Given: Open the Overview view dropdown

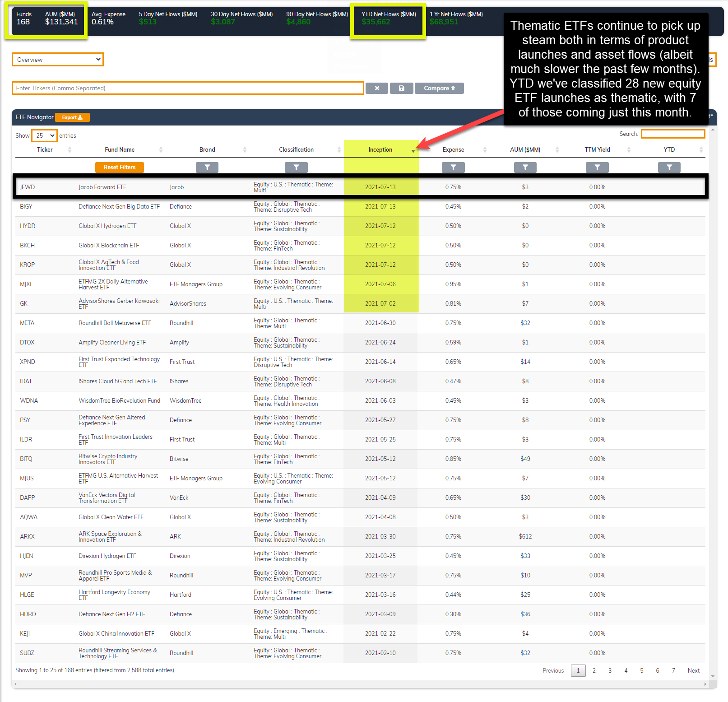Looking at the screenshot, I should [x=58, y=60].
